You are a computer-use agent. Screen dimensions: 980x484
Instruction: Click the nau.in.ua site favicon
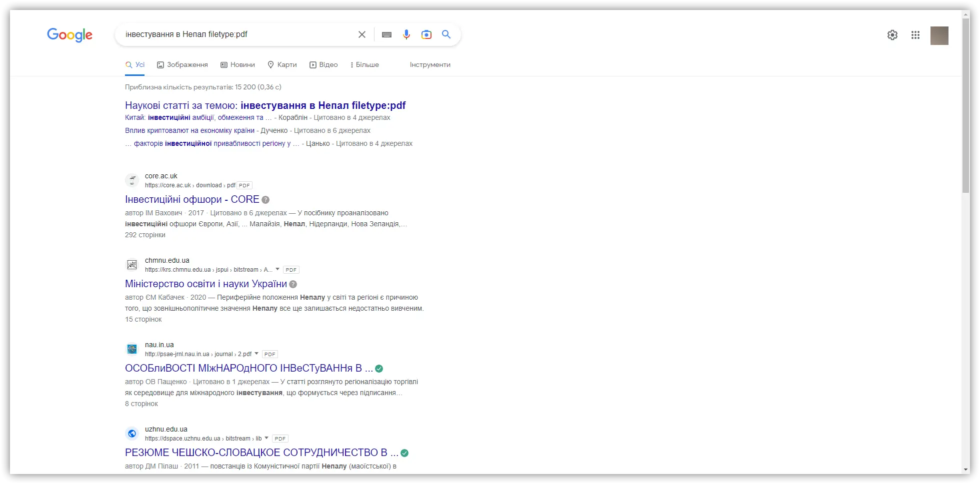pos(132,349)
